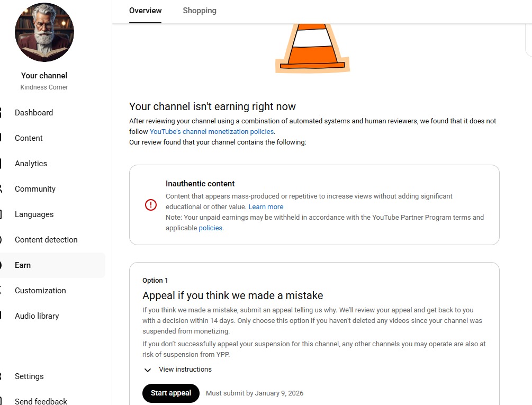Click the channel avatar picture
The image size is (532, 405).
point(44,32)
